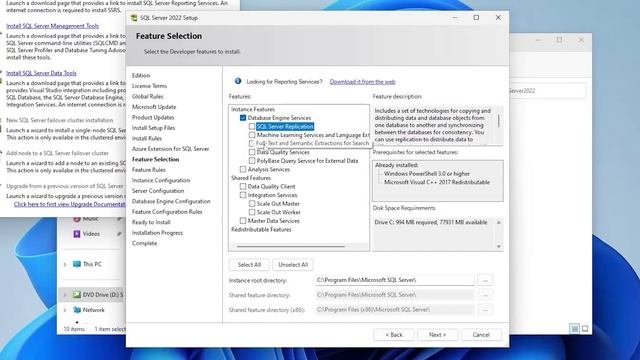Viewport: 640px width, 360px height.
Task: Check Analysis Services checkbox
Action: coord(243,169)
